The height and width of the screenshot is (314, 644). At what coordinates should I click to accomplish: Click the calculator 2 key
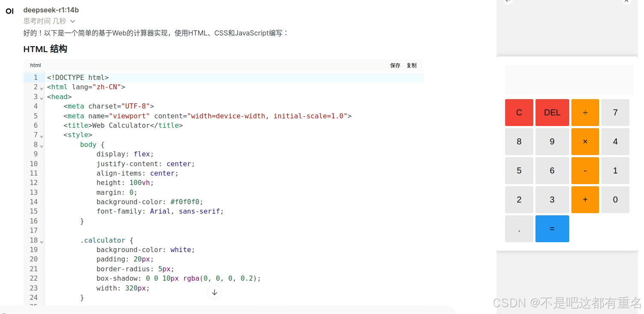coord(519,200)
